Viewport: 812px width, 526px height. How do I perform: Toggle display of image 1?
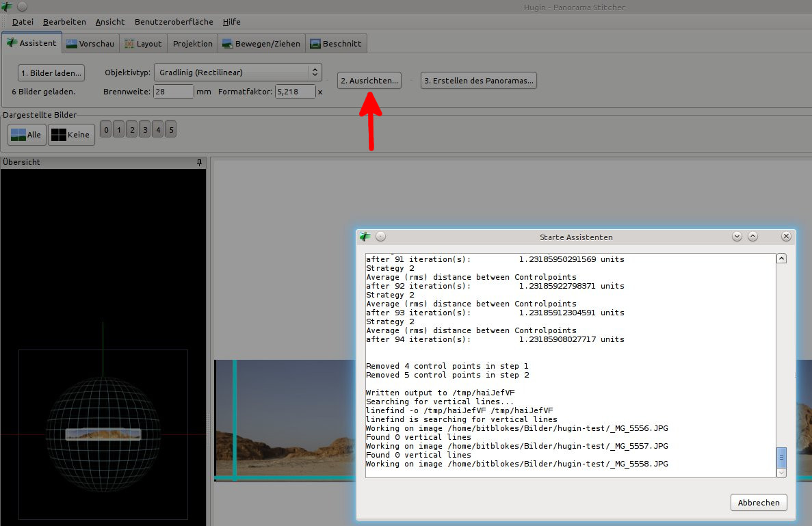coord(118,129)
